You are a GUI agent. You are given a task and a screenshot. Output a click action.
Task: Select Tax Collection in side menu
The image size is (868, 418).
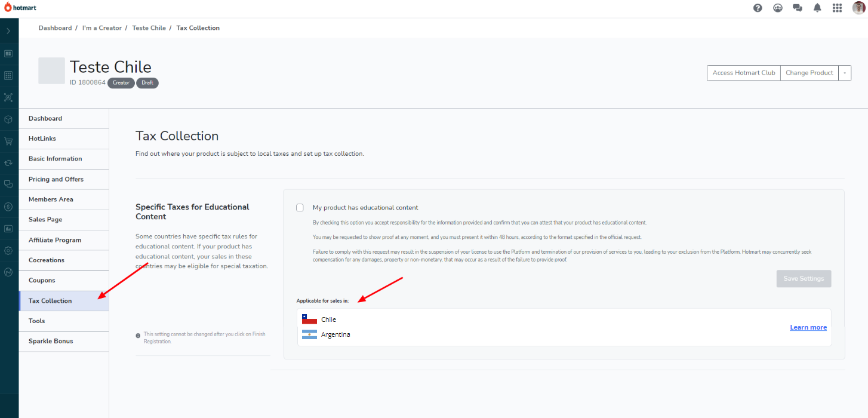(x=64, y=301)
